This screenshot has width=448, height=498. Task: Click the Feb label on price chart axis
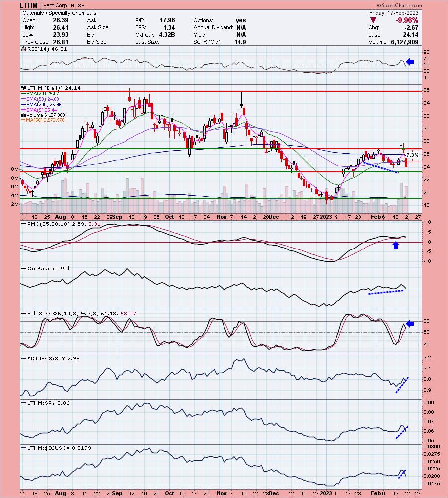(376, 217)
